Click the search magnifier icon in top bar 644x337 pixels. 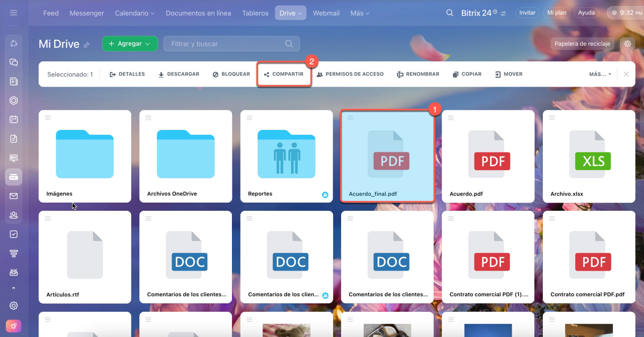450,13
